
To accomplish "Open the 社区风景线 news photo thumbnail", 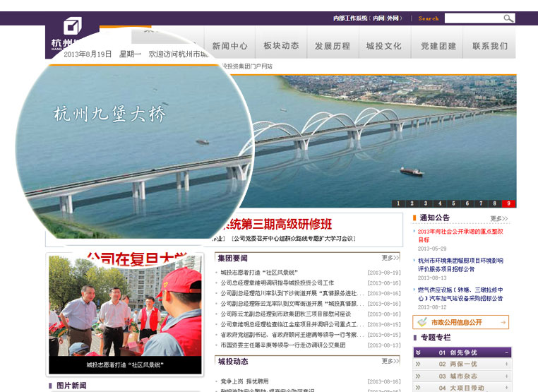I will 124,309.
